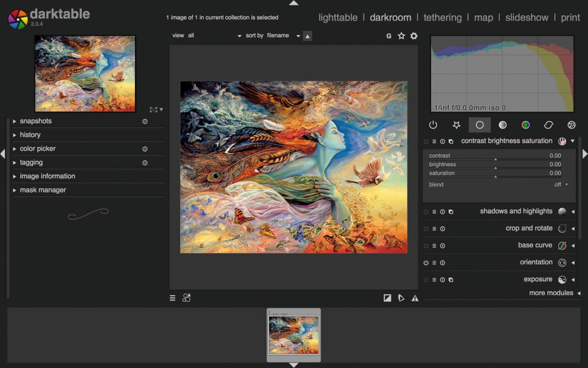Collapse bottom filmstrip panel arrow
The width and height of the screenshot is (588, 368).
click(294, 365)
